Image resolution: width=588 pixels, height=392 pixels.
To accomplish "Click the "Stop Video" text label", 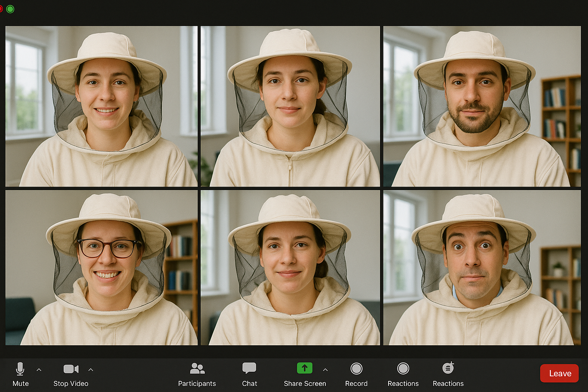I will click(71, 384).
